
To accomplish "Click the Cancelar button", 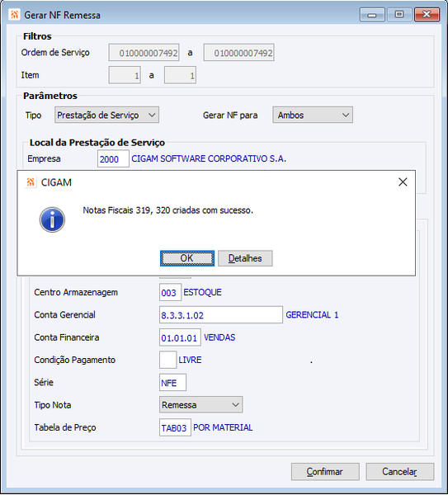I will [x=399, y=472].
